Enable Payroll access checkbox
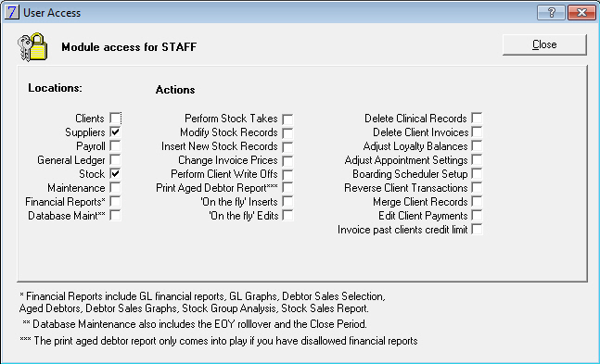The image size is (600, 364). (x=115, y=145)
